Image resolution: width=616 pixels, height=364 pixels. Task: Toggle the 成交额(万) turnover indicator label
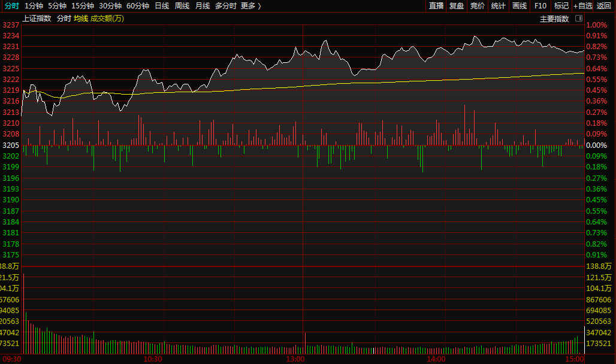point(107,19)
